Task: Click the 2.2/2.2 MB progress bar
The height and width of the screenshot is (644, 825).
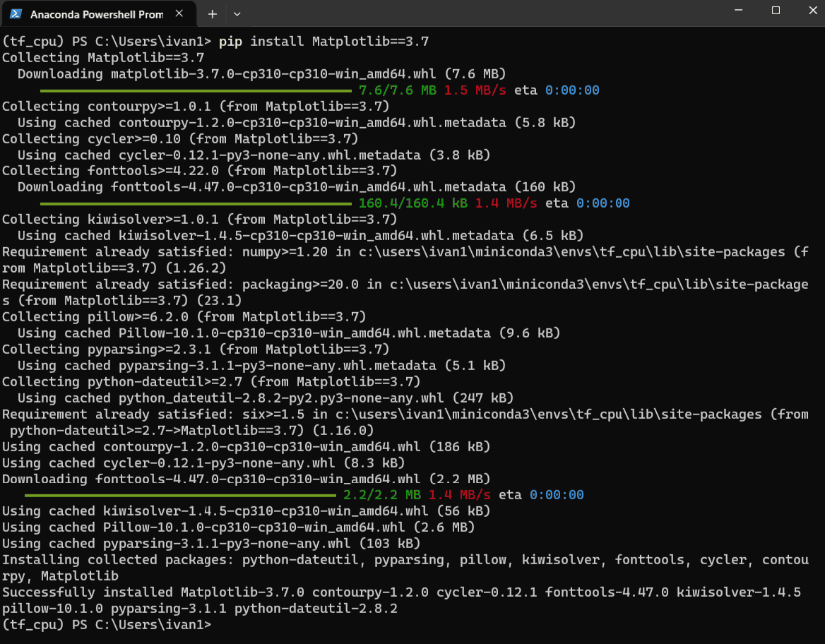Action: pyautogui.click(x=181, y=496)
